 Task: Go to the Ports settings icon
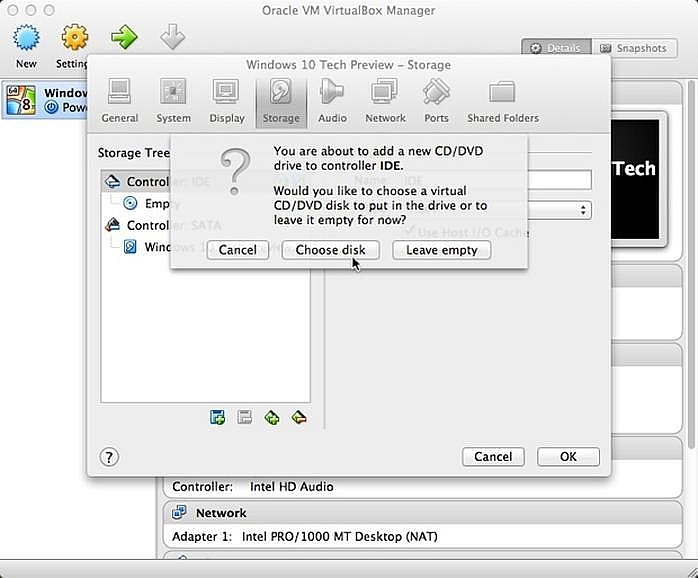pos(436,101)
